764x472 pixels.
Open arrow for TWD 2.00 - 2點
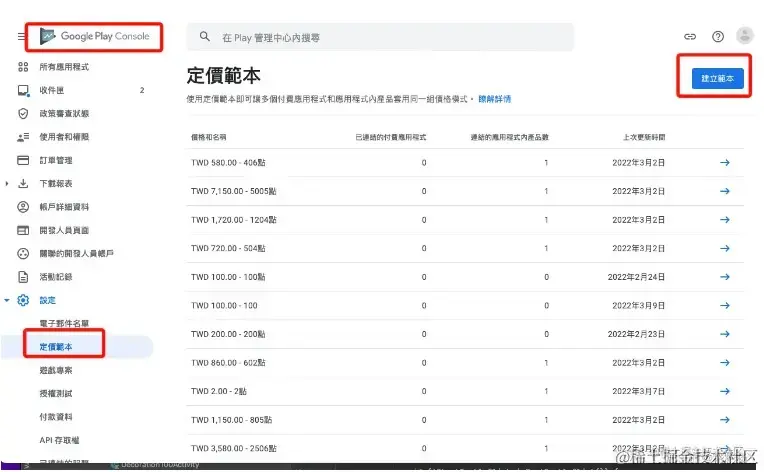click(x=725, y=391)
